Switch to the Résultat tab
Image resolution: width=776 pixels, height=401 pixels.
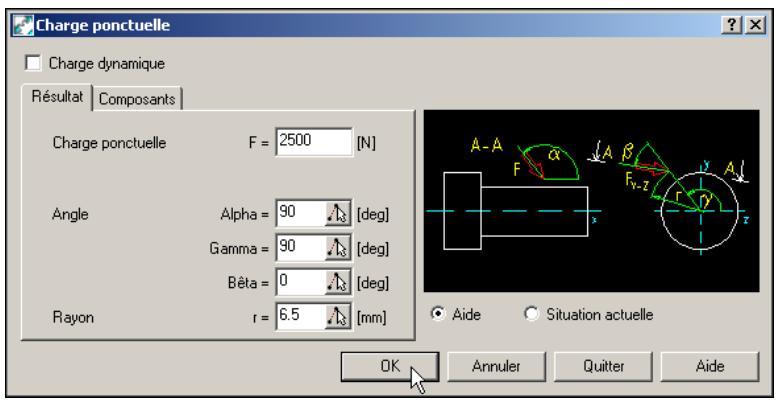57,97
